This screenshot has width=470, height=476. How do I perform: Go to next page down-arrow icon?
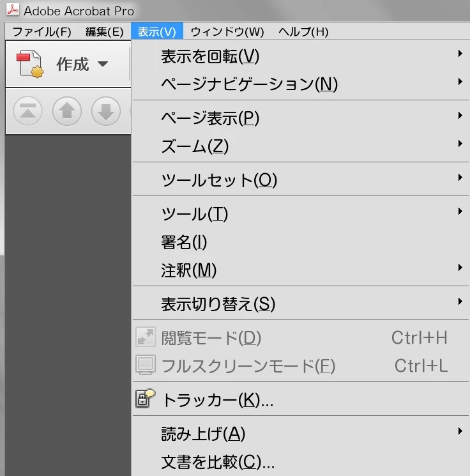[106, 111]
